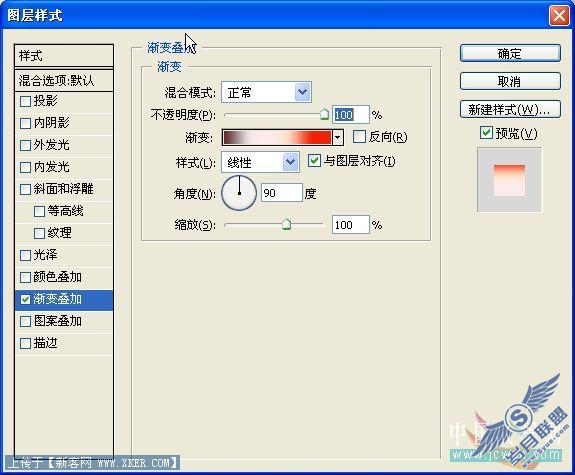575x475 pixels.
Task: Select the 颜色叠加 list entry
Action: coord(64,277)
